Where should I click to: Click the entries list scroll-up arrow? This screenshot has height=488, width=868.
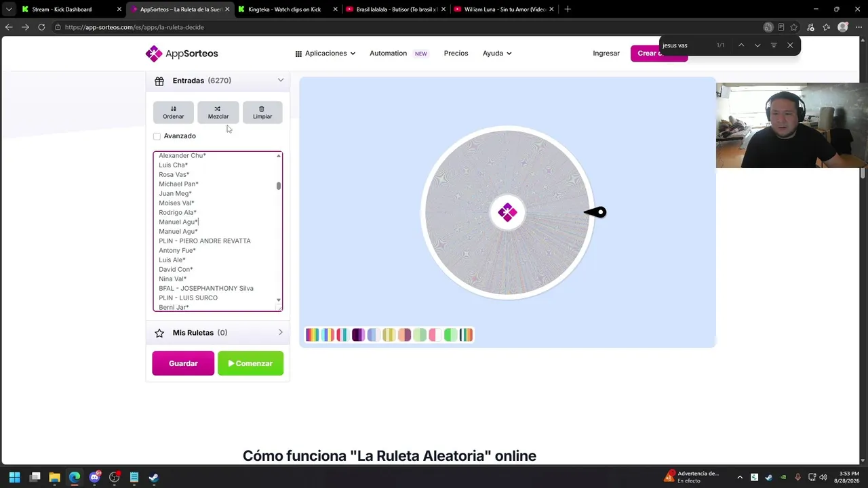278,157
